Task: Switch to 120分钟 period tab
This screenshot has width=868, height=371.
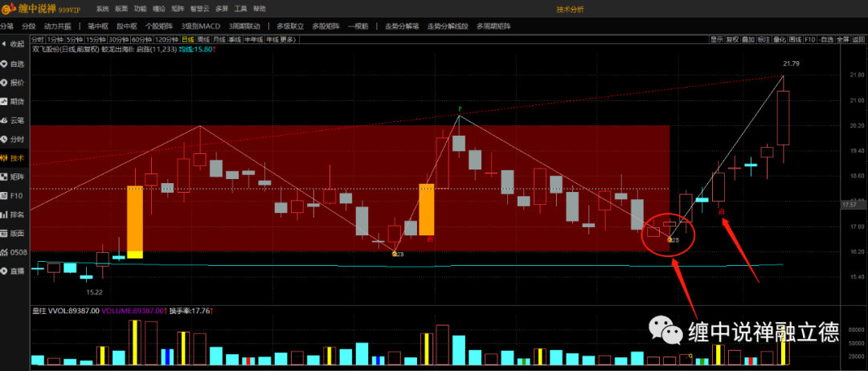Action: pos(166,39)
